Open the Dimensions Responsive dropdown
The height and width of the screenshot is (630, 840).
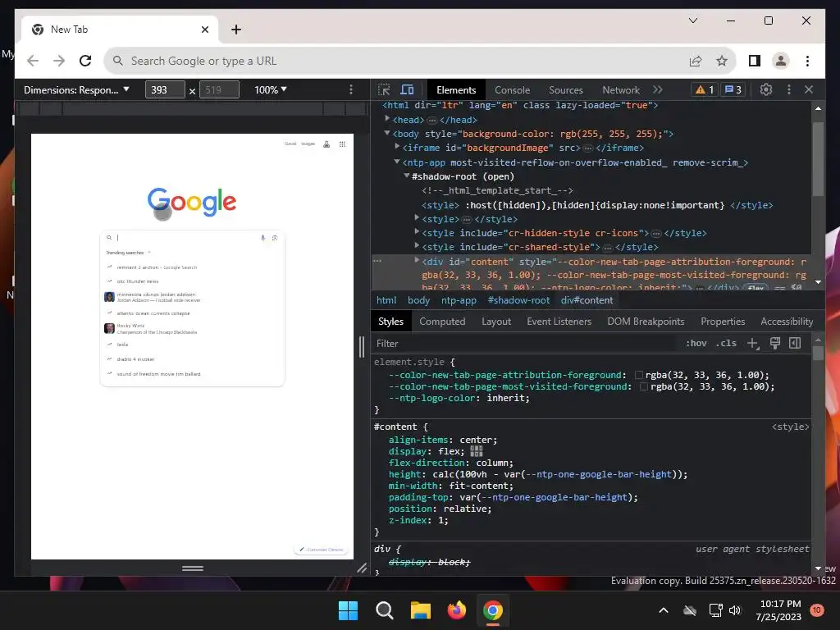point(76,90)
